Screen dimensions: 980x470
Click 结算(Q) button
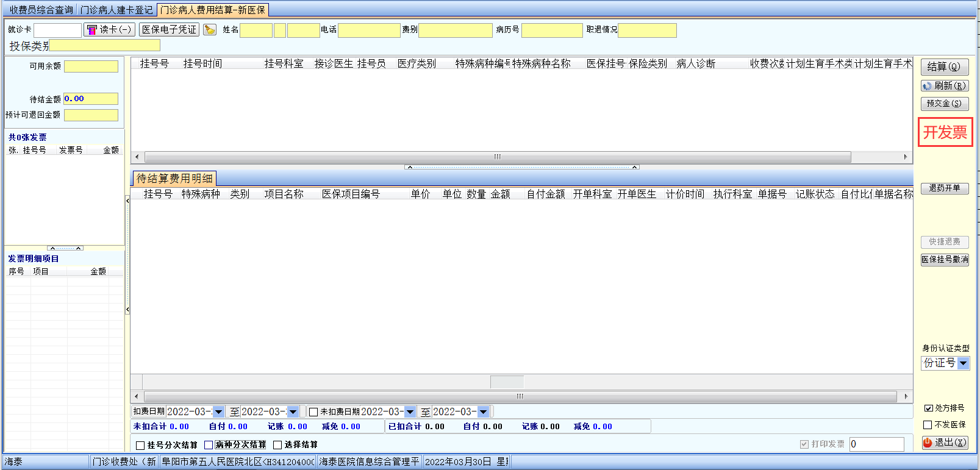pos(944,66)
